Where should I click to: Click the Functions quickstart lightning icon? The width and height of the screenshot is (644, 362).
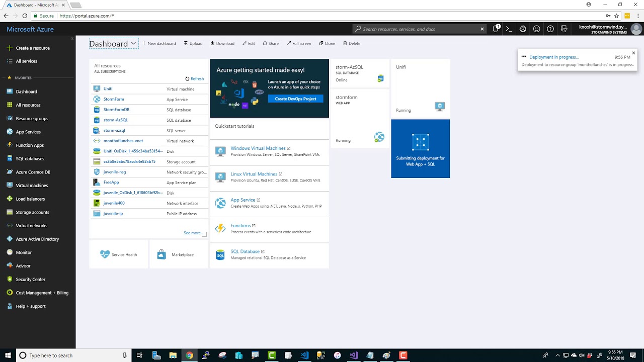[x=220, y=229]
